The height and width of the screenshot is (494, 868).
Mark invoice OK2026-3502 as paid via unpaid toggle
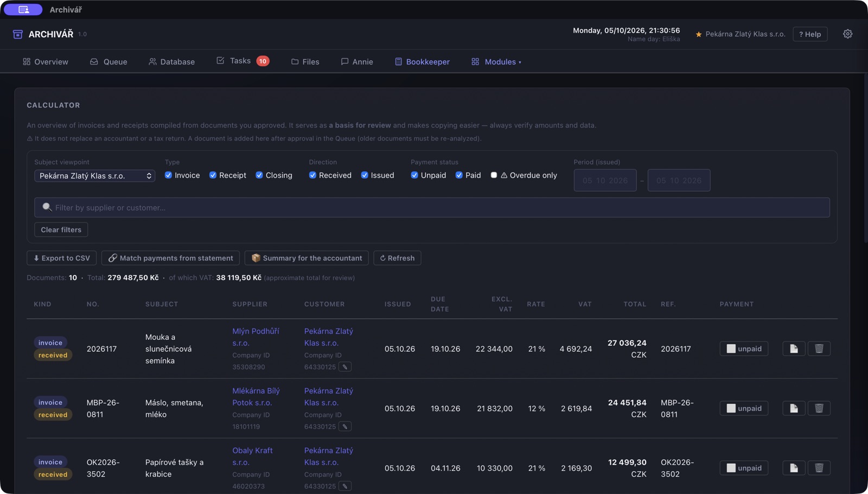point(744,468)
